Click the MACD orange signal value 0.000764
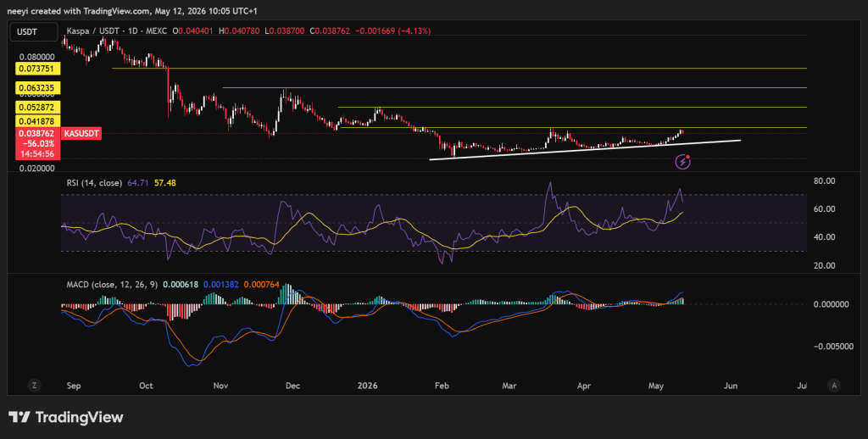868x439 pixels. (x=261, y=285)
